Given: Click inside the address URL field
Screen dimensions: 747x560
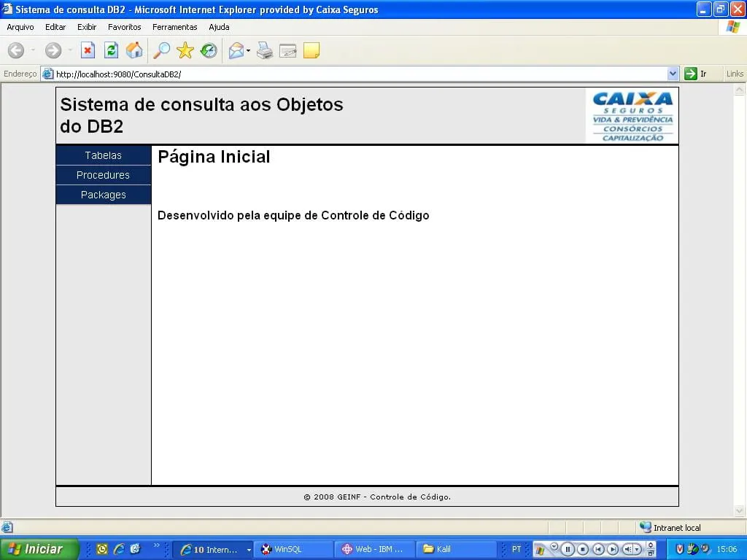Looking at the screenshot, I should (360, 74).
